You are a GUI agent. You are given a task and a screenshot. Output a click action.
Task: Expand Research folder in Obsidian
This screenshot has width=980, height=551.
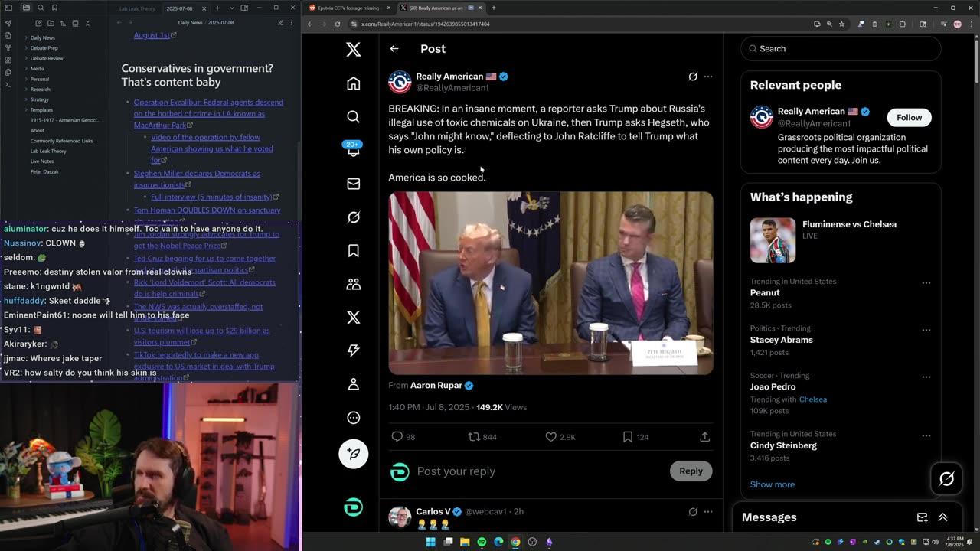pyautogui.click(x=40, y=90)
